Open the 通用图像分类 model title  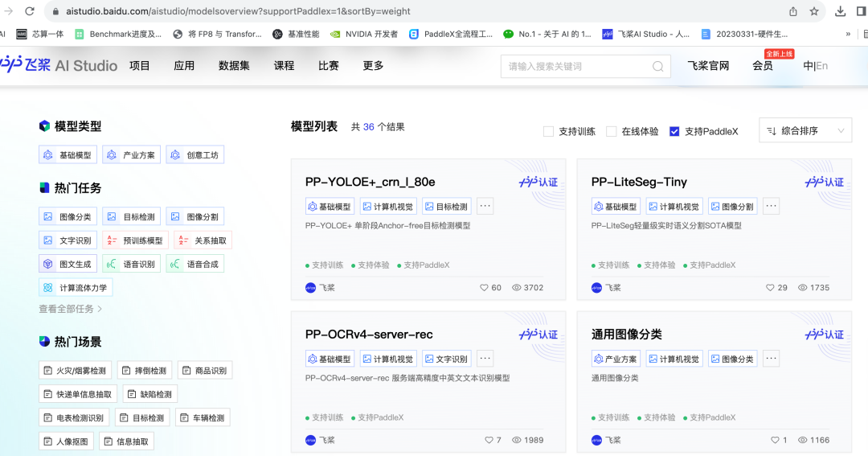coord(627,334)
